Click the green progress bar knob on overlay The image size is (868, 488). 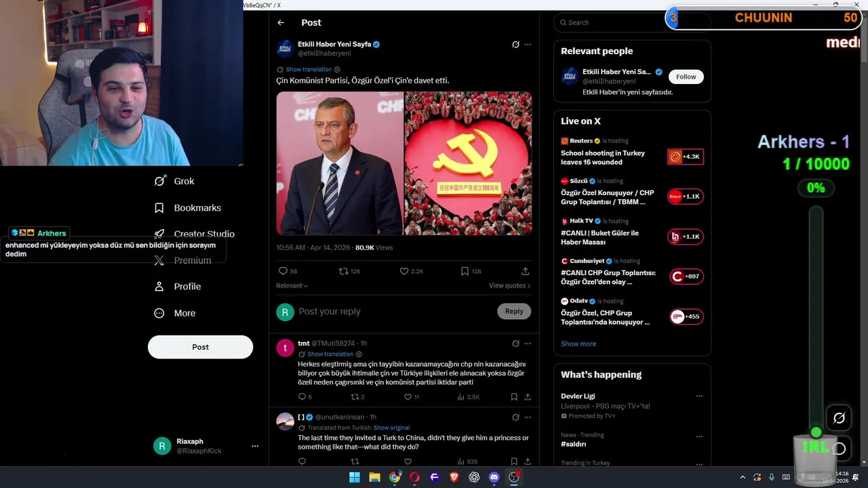[x=816, y=432]
